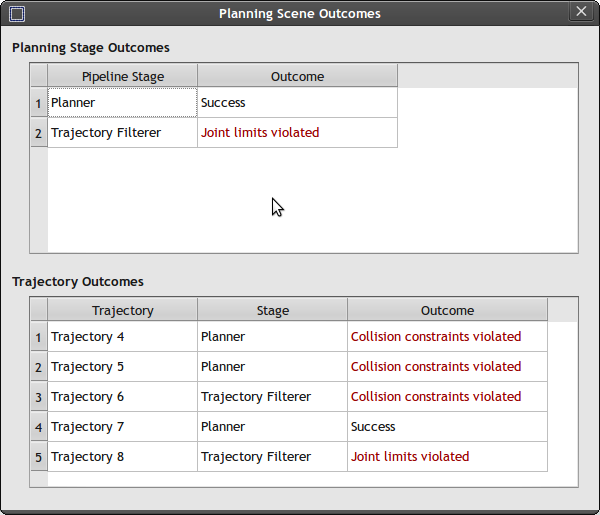Click Outcome header in Trajectory Outcomes table
600x515 pixels.
(447, 310)
